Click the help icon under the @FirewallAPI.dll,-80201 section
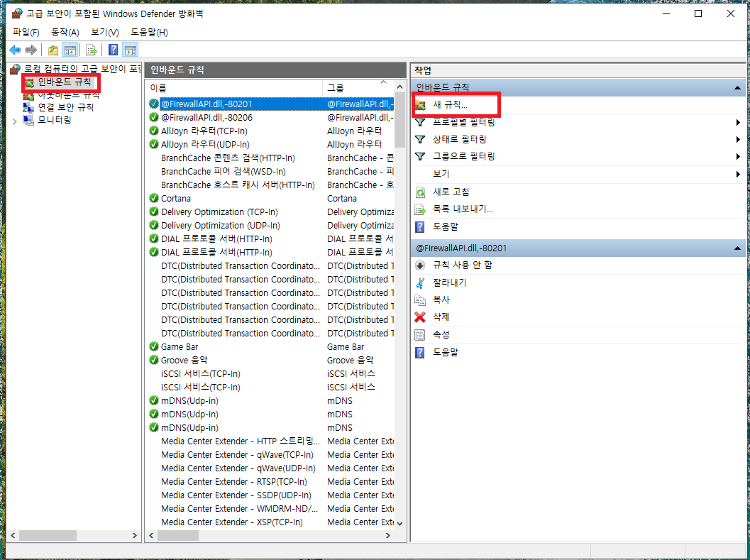 coord(420,352)
